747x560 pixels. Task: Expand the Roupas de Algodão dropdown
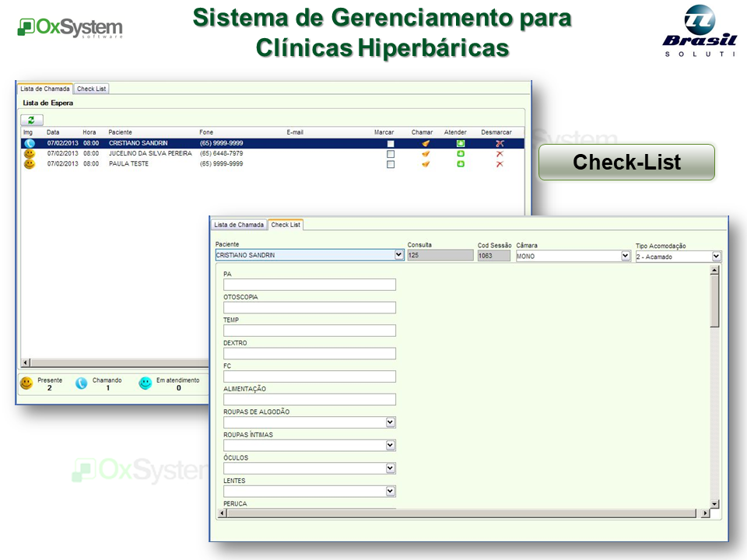tap(391, 422)
